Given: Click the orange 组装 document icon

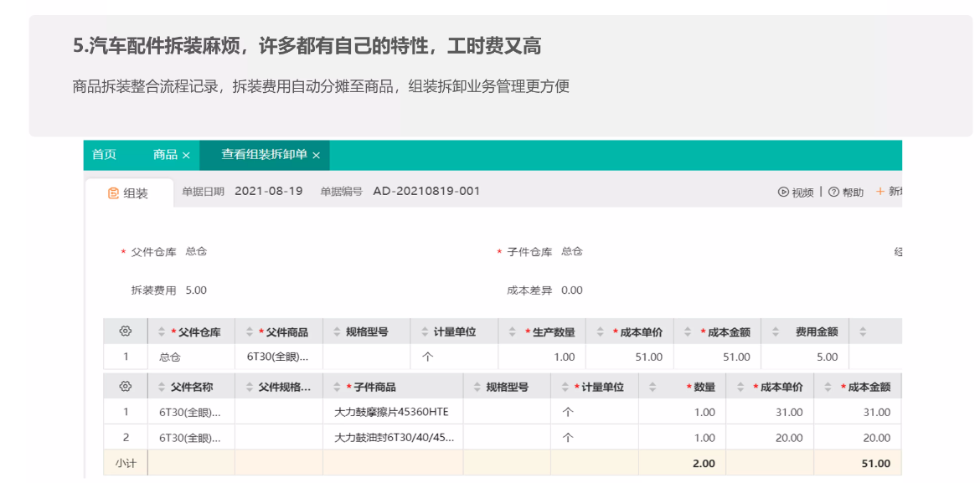Looking at the screenshot, I should [x=113, y=193].
